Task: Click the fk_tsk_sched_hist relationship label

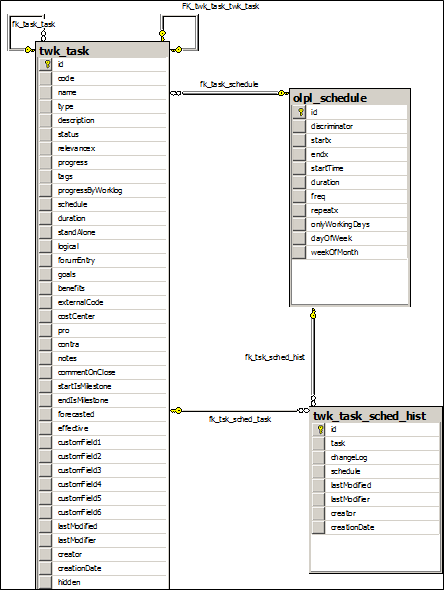Action: pyautogui.click(x=275, y=357)
